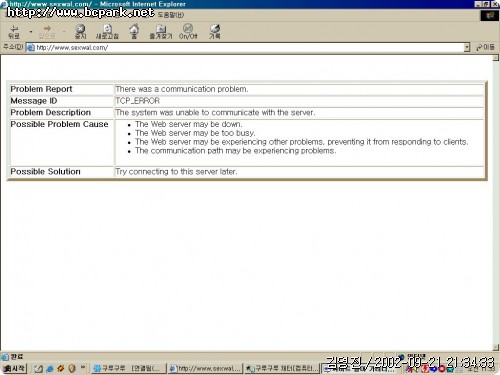500x375 pixels.
Task: Click the vertical scrollbar up arrow
Action: (x=496, y=58)
